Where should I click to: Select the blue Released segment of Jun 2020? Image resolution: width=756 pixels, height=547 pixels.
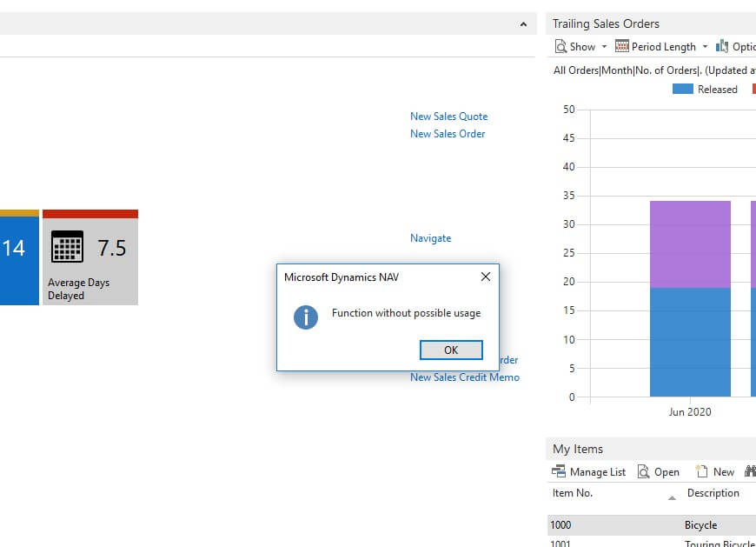click(x=690, y=342)
